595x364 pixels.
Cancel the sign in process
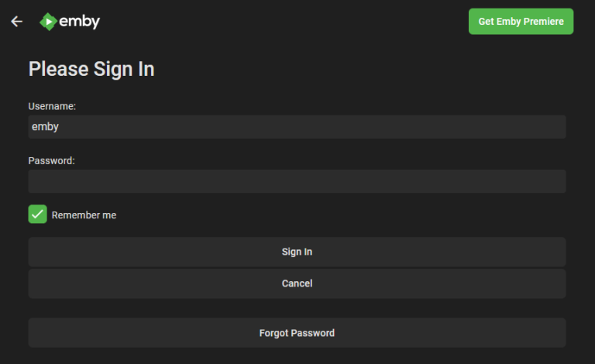tap(297, 283)
